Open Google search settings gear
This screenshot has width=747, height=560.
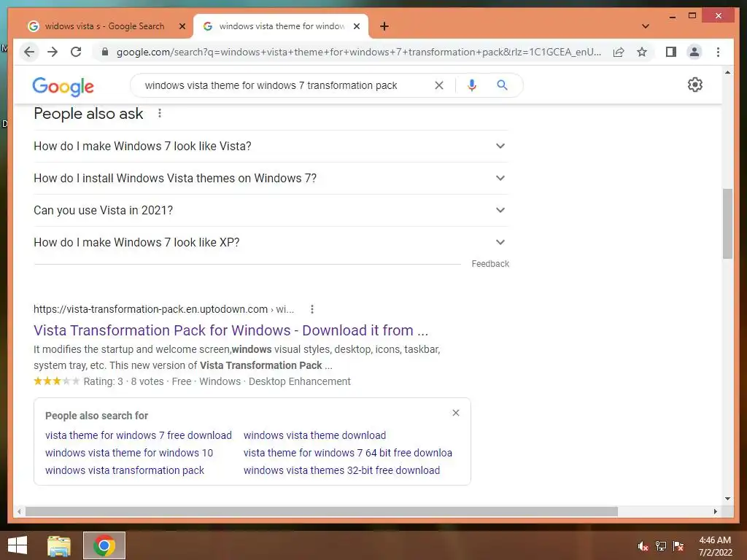coord(695,85)
